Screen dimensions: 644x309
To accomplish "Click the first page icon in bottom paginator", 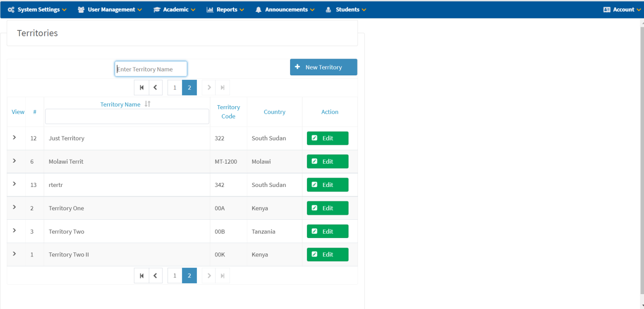I will 141,276.
